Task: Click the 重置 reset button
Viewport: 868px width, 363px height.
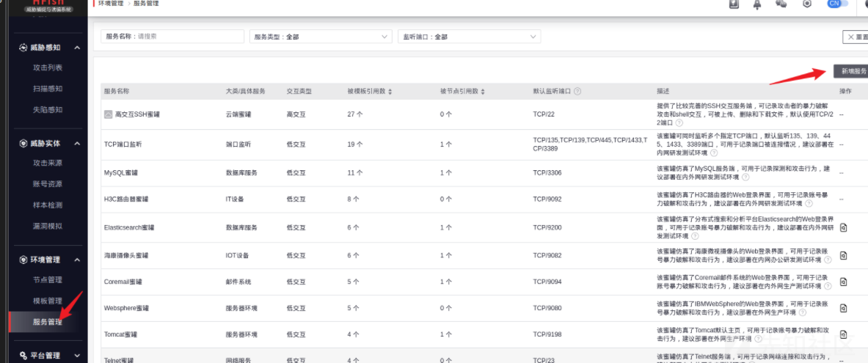Action: (856, 37)
